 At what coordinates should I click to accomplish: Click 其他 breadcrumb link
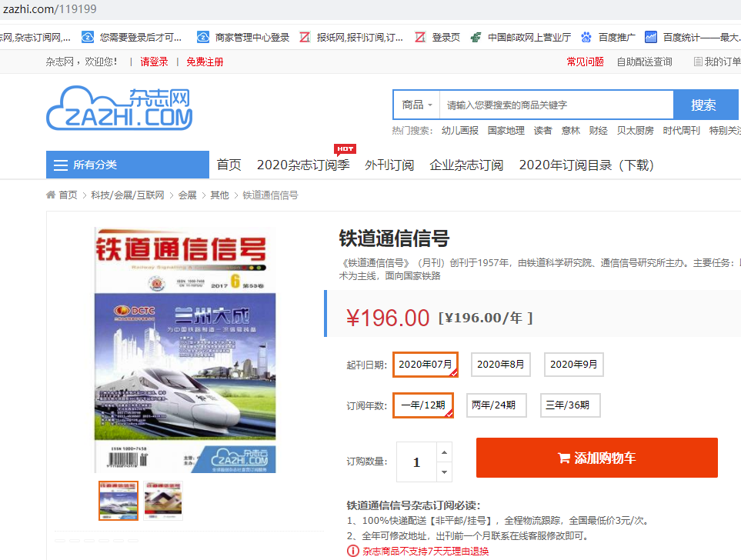pyautogui.click(x=219, y=195)
